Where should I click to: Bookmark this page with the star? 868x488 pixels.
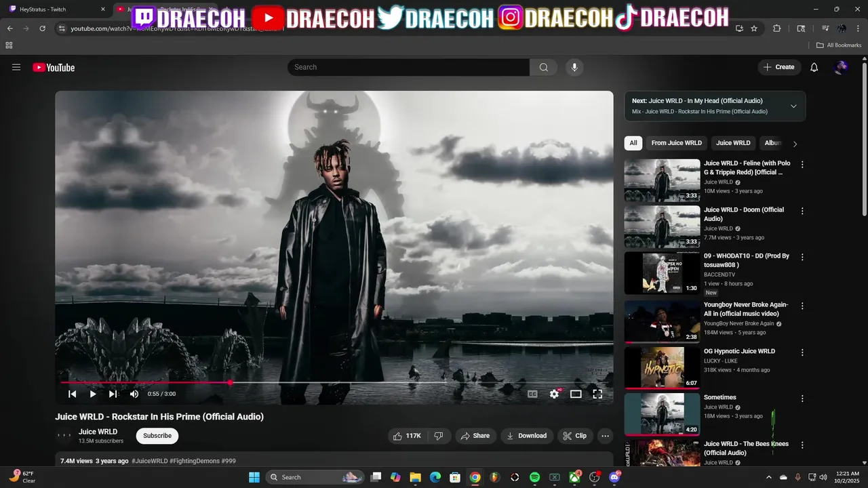(754, 28)
